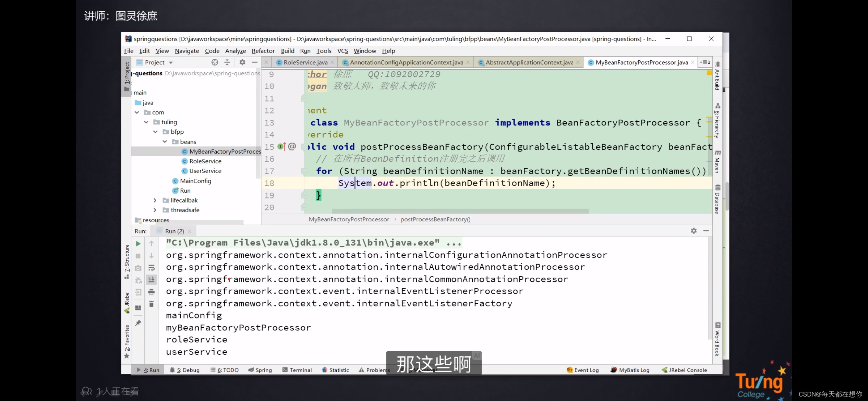Open JRebel Console panel

[x=684, y=370]
